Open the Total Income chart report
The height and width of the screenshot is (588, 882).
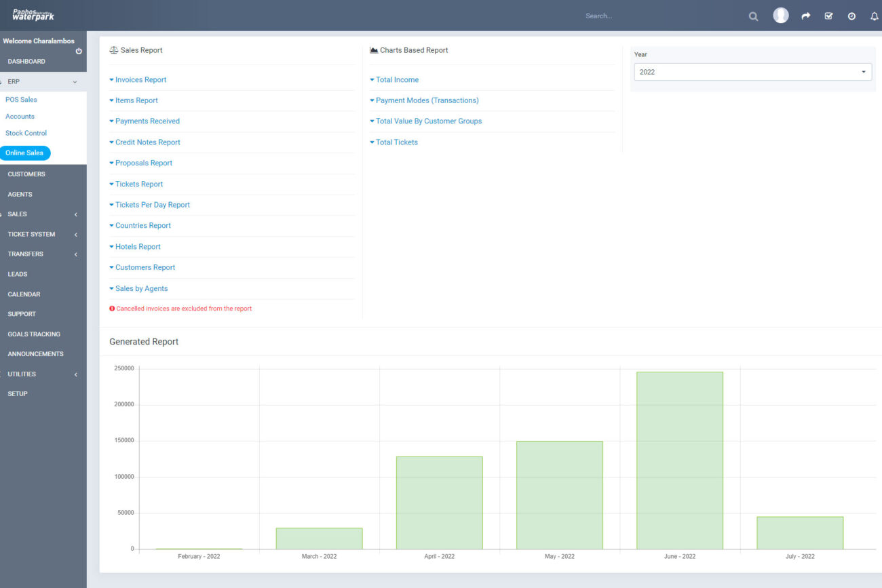[397, 80]
